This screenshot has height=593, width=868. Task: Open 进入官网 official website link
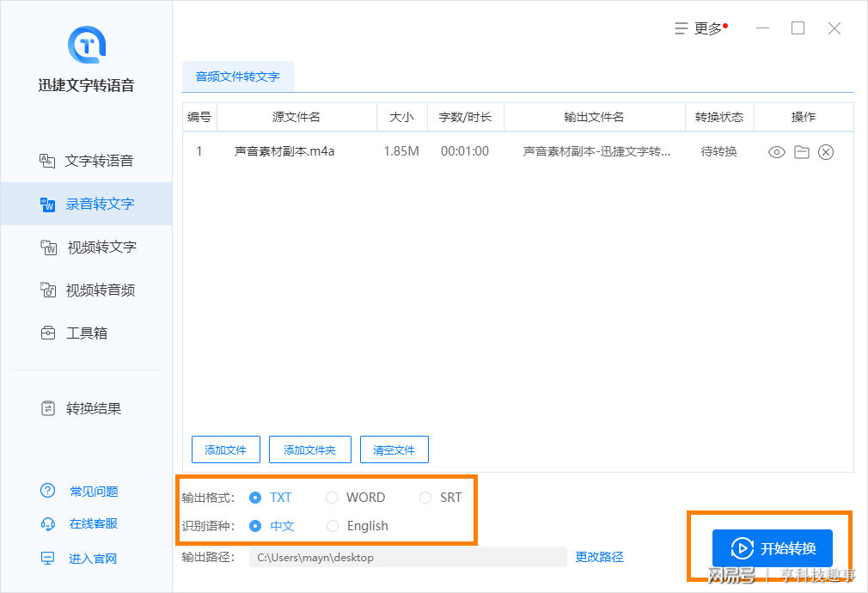[x=93, y=559]
